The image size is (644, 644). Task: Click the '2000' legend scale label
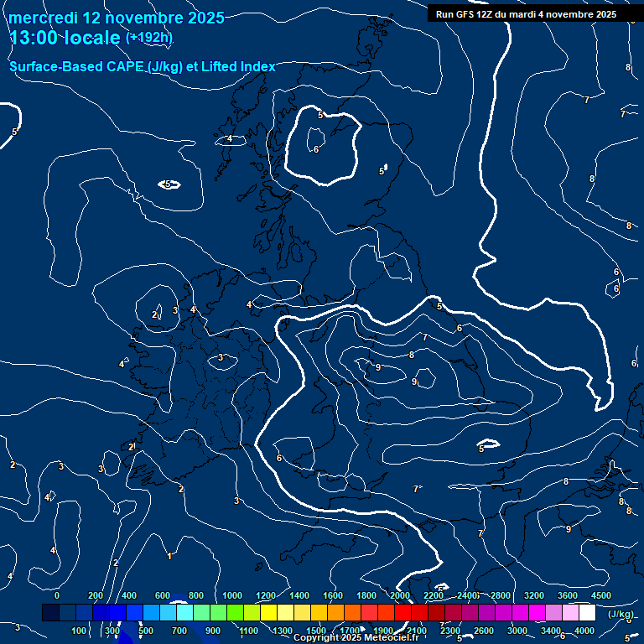click(400, 595)
